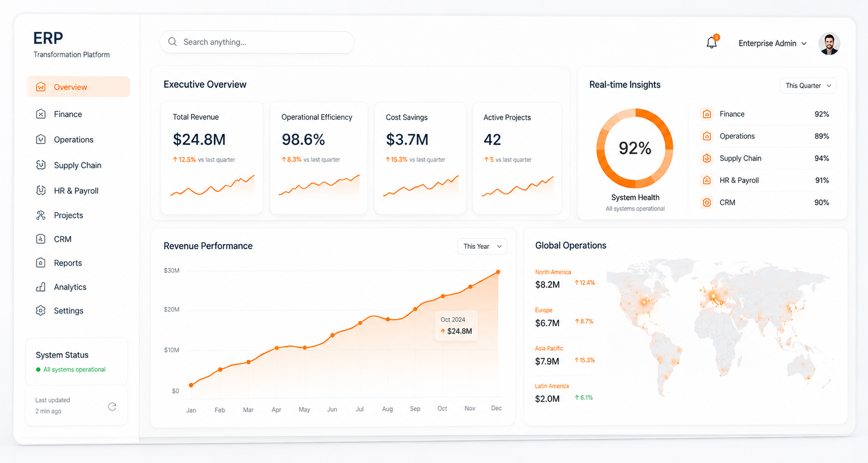Screen dimensions: 868x463
Task: Go to the Settings page
Action: (78, 311)
